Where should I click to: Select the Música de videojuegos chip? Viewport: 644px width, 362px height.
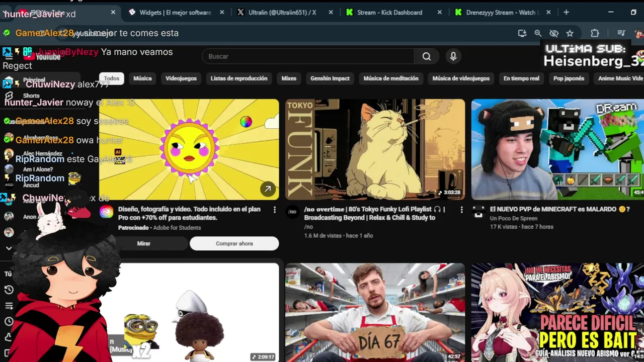click(461, 78)
